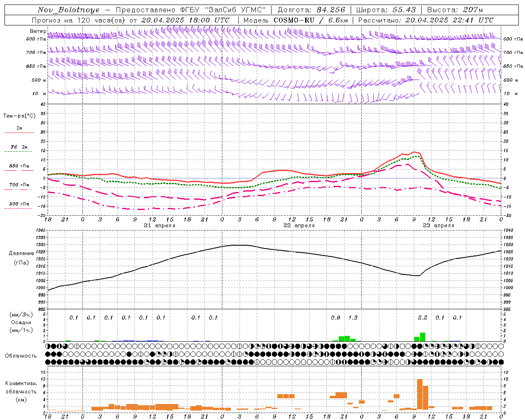
Task: Click the (гПа) pressure unit label
Action: coord(21,263)
